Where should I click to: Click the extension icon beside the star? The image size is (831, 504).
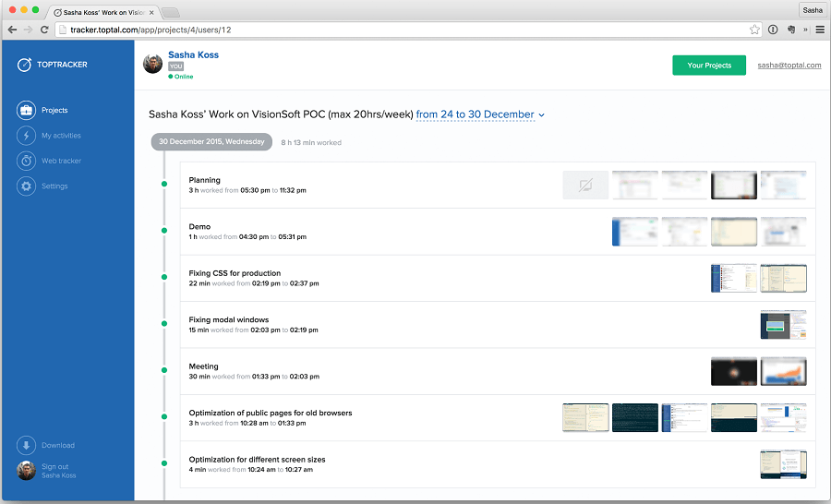tap(773, 30)
